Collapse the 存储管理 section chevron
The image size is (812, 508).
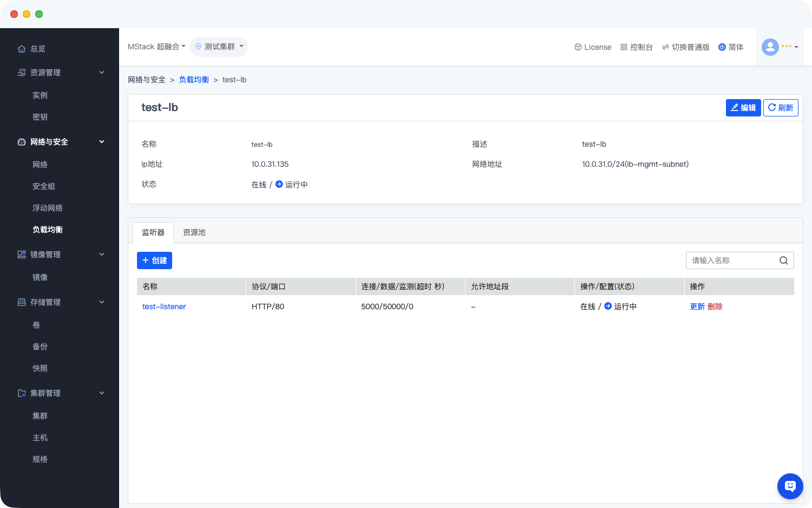click(x=102, y=302)
